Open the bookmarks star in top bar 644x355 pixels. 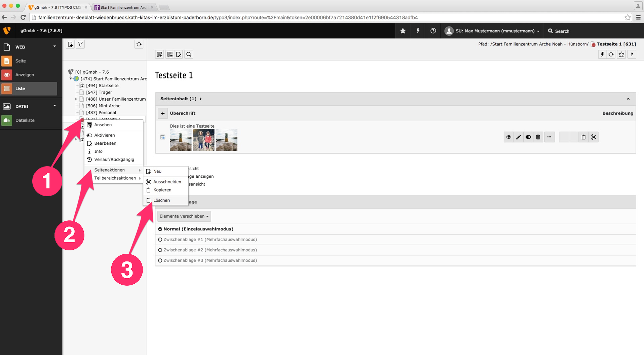coord(403,31)
